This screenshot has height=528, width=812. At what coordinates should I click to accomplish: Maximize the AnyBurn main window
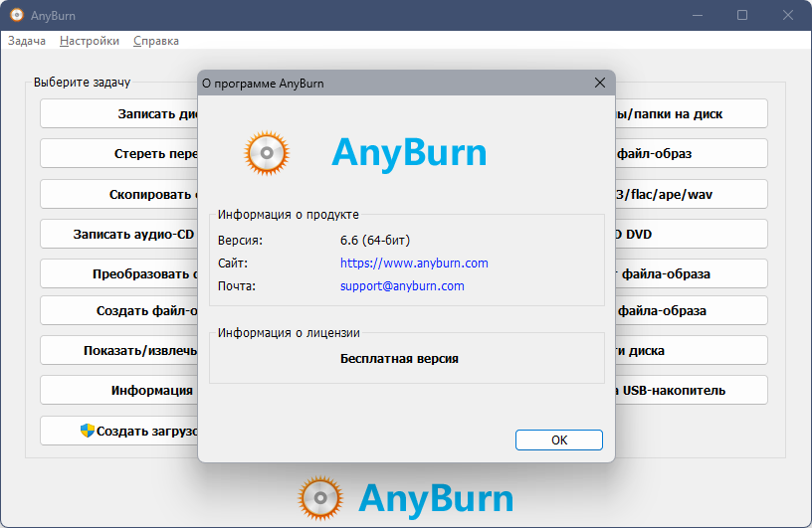(x=742, y=16)
